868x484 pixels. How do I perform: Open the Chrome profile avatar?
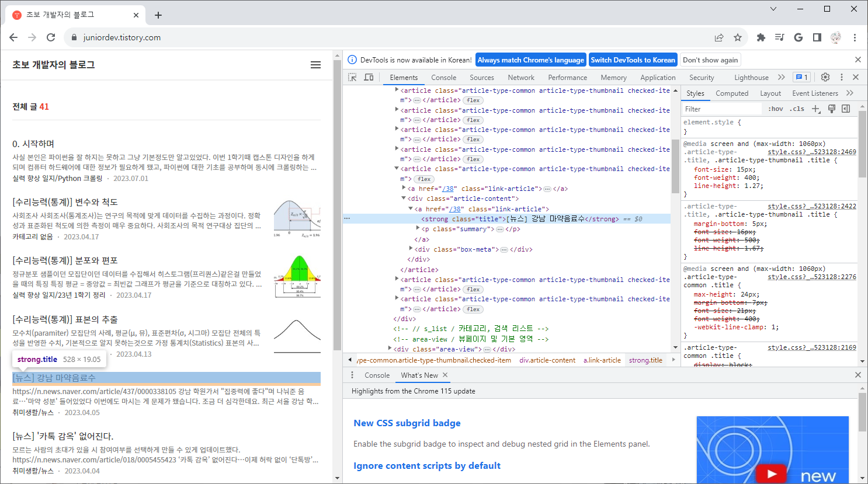click(x=836, y=37)
